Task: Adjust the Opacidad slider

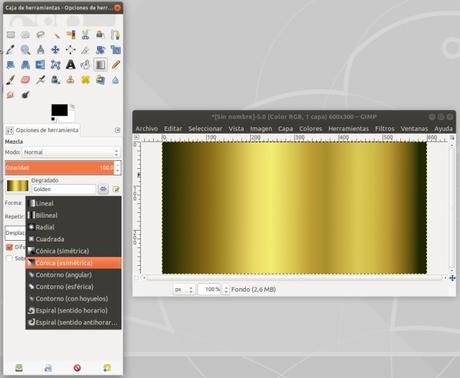Action: 59,168
